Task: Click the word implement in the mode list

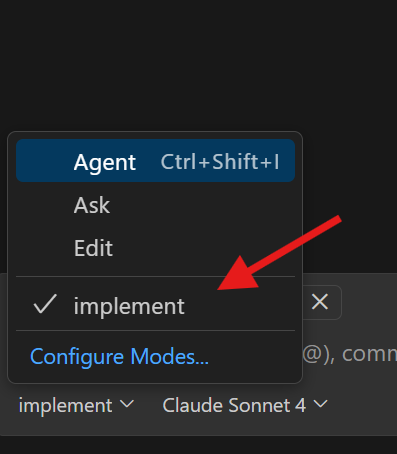Action: (x=129, y=306)
